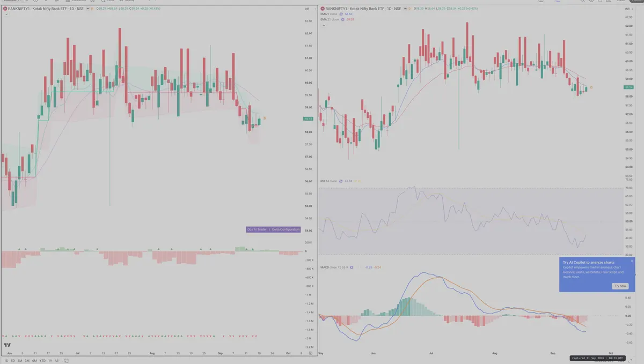Collapse indicator legend chevron on left chart
The width and height of the screenshot is (644, 364).
tap(6, 14)
